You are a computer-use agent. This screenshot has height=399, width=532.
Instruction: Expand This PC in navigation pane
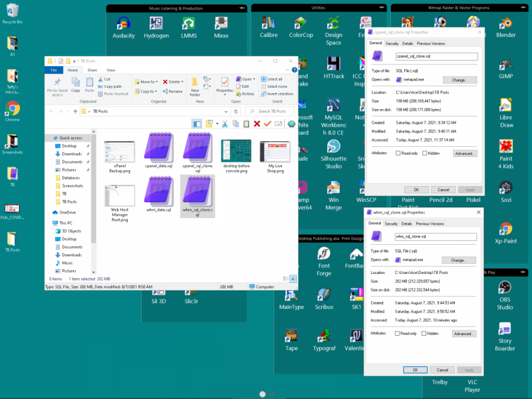click(x=49, y=223)
